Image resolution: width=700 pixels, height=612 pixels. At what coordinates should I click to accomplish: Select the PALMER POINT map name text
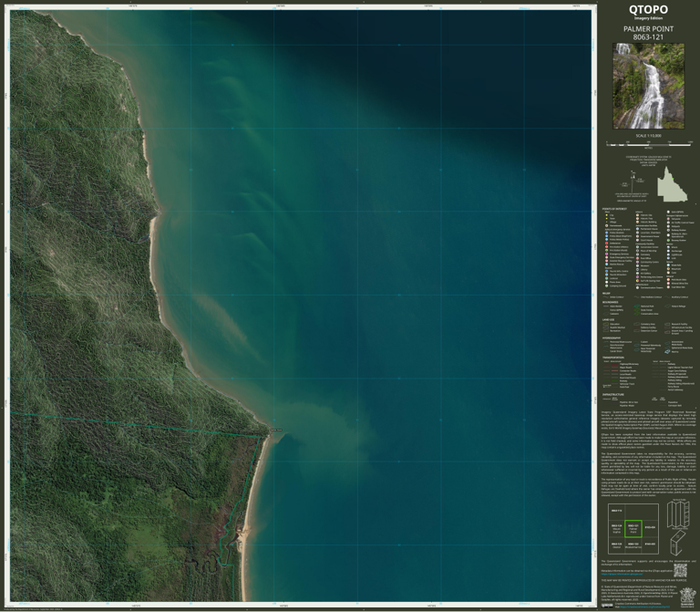tap(648, 29)
